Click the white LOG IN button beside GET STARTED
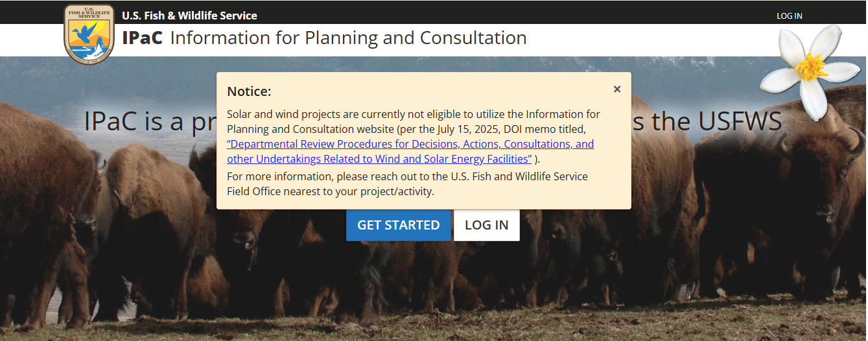Viewport: 868px width, 341px height. pyautogui.click(x=487, y=225)
